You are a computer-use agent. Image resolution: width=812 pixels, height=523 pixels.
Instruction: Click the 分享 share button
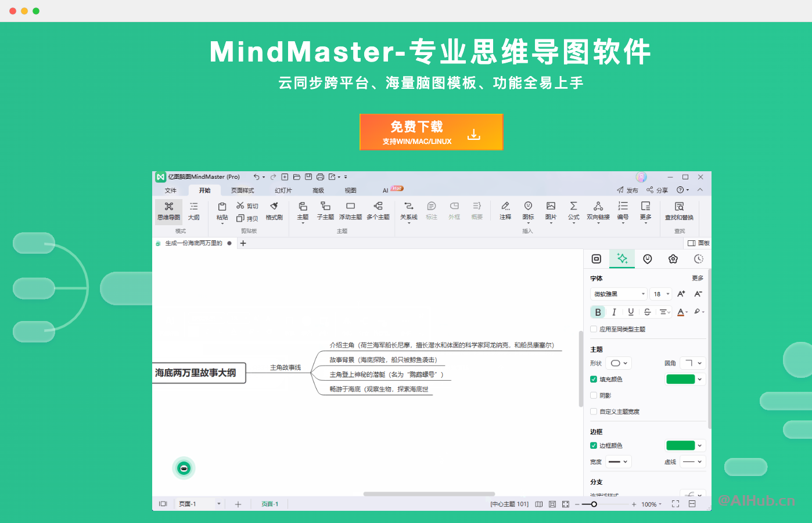(657, 190)
